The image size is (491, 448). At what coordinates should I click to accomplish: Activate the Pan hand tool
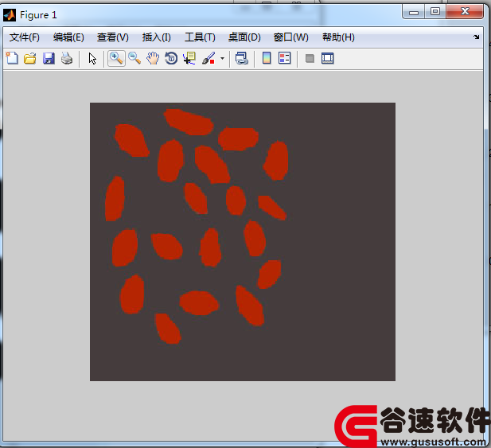coord(153,58)
